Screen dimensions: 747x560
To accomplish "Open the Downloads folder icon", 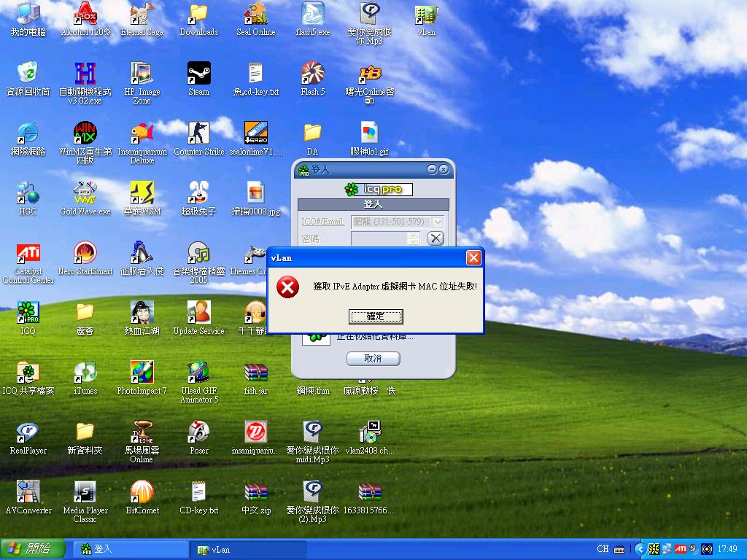I will 198,20.
